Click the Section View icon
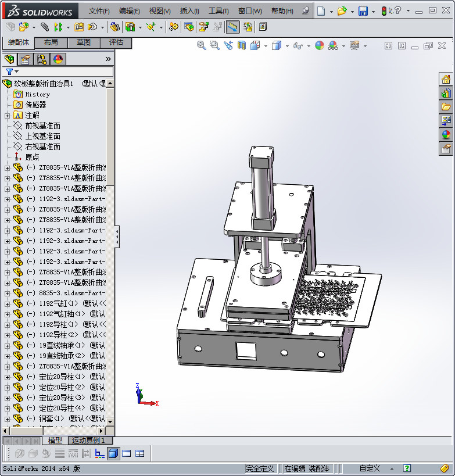The image size is (455, 476). pos(242,45)
